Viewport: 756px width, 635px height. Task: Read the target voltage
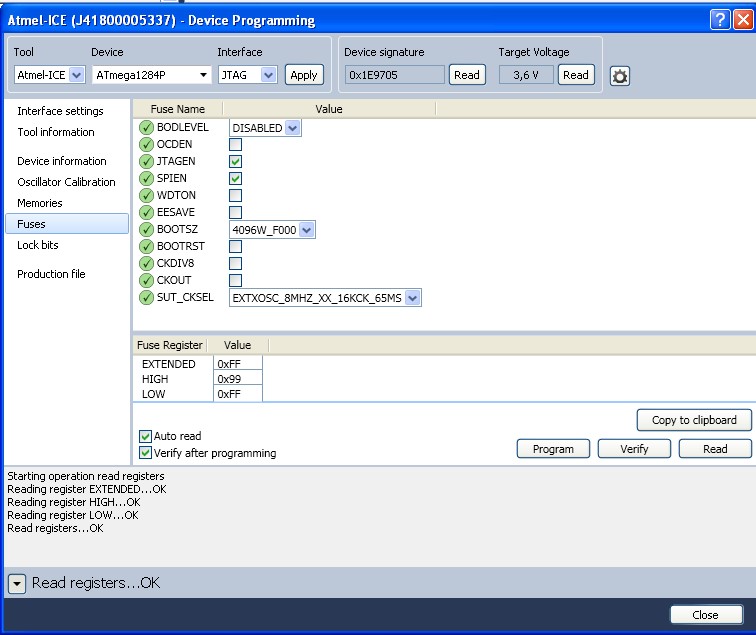tap(576, 75)
